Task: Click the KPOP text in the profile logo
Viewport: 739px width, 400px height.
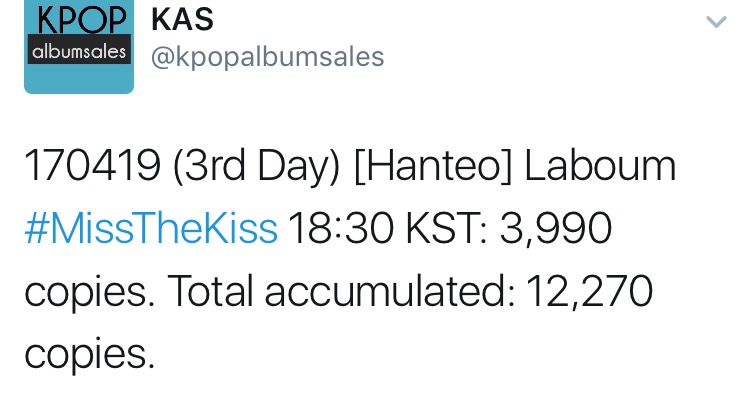Action: tap(81, 18)
